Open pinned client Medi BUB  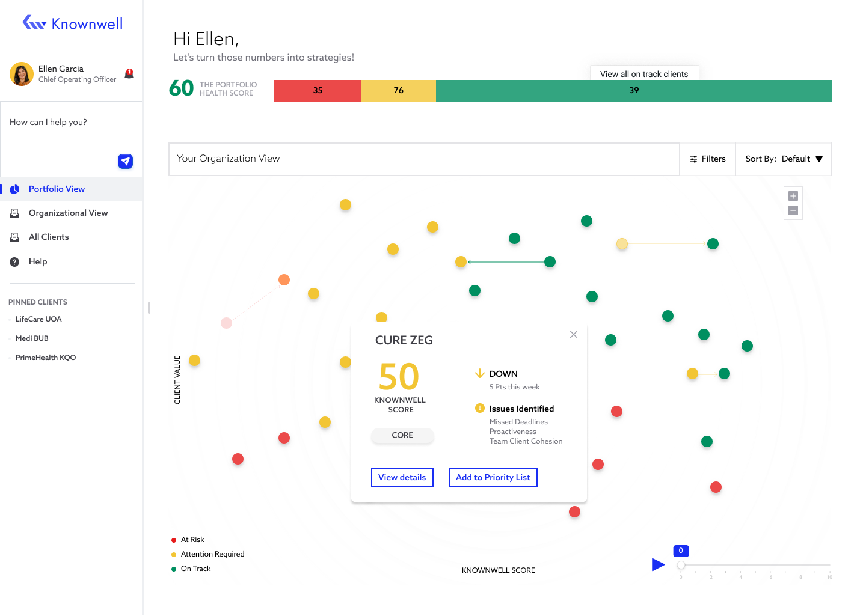pyautogui.click(x=32, y=338)
